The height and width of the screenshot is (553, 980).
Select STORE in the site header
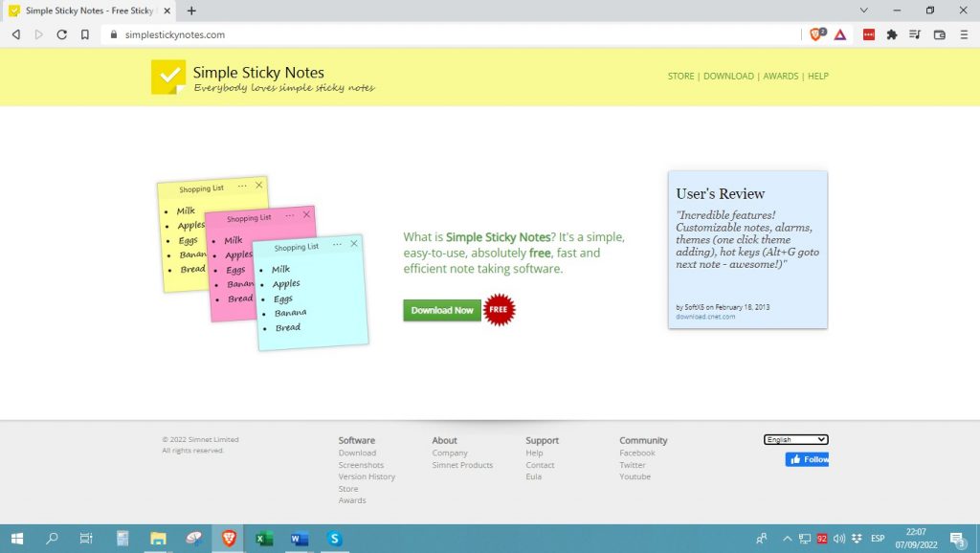(x=679, y=76)
